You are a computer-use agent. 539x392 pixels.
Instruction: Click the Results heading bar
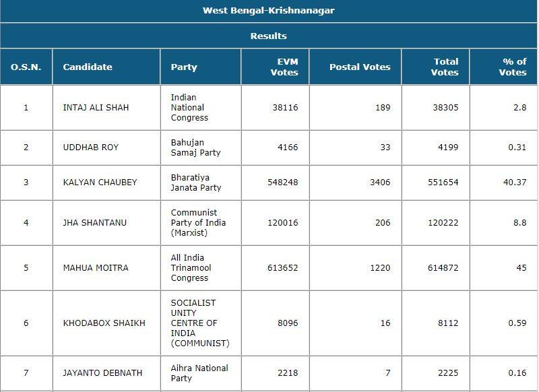tap(268, 36)
